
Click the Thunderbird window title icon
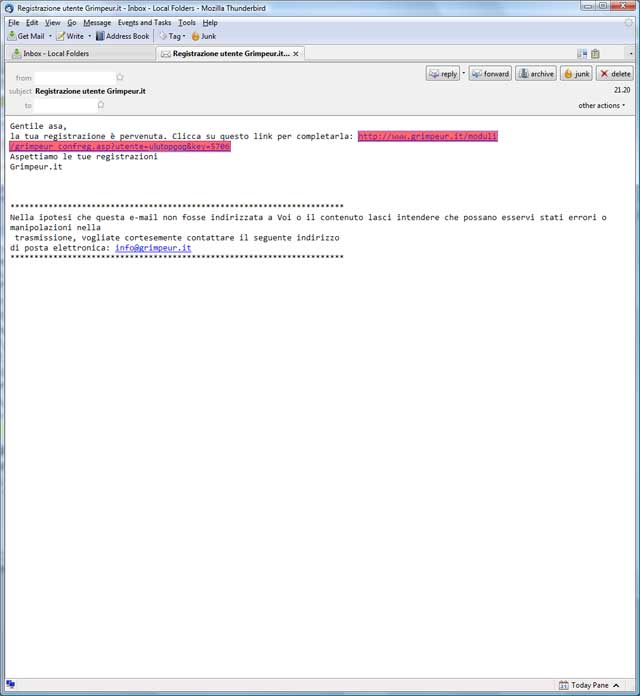9,8
